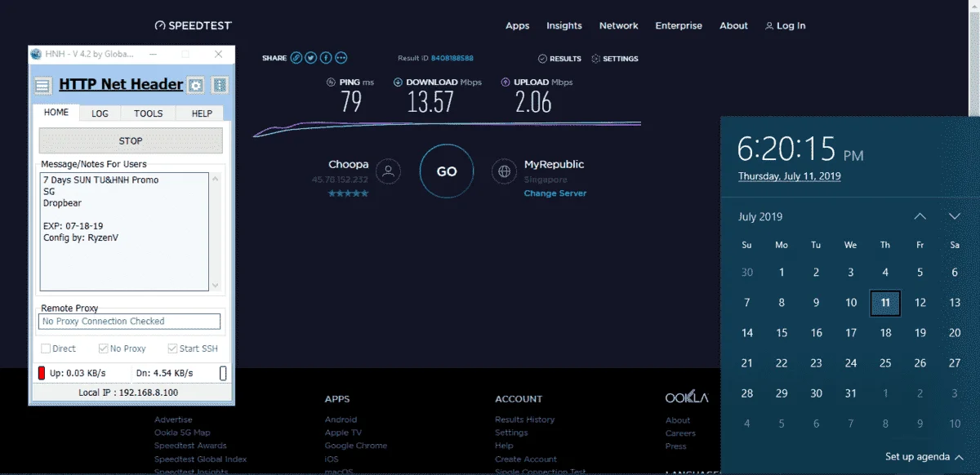
Task: Open the Ookla 5G Map footer link
Action: (x=182, y=433)
